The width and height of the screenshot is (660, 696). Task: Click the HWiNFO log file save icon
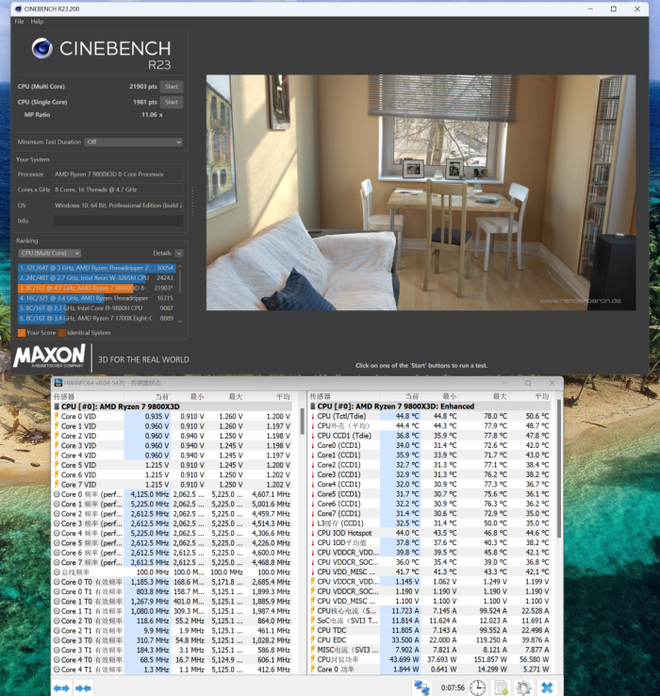coord(501,688)
